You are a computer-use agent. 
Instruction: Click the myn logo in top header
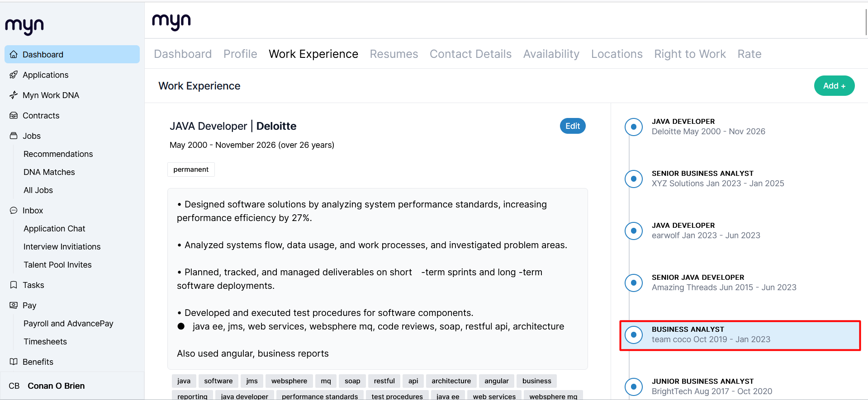click(171, 22)
